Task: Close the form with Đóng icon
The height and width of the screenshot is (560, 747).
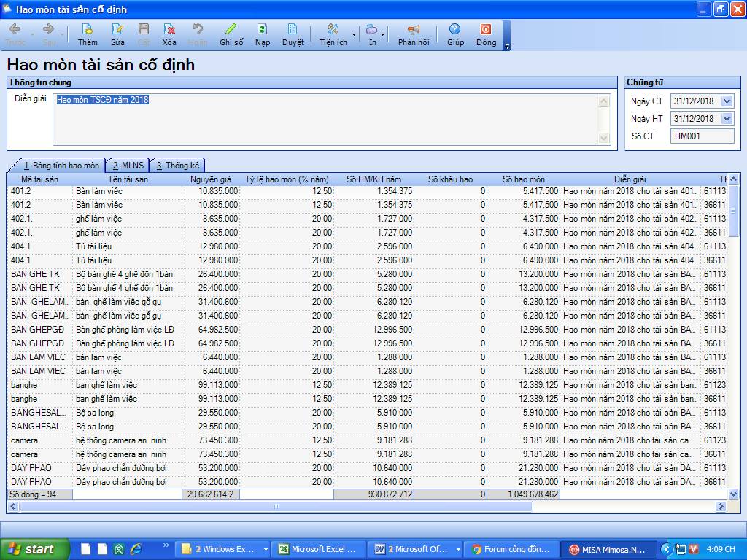Action: tap(486, 34)
